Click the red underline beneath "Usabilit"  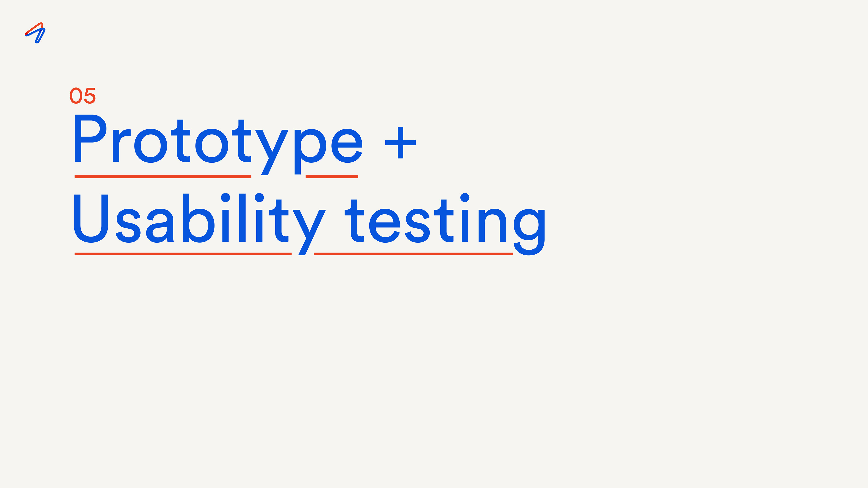click(183, 254)
